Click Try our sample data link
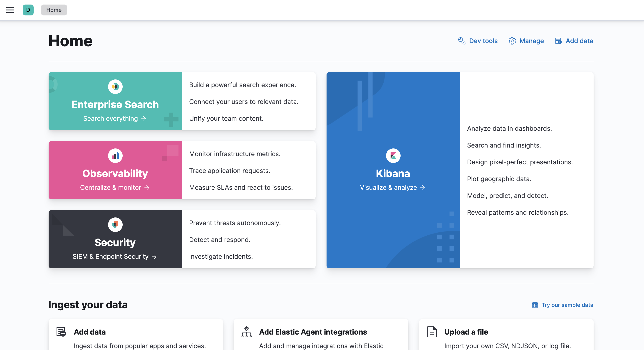 (567, 305)
